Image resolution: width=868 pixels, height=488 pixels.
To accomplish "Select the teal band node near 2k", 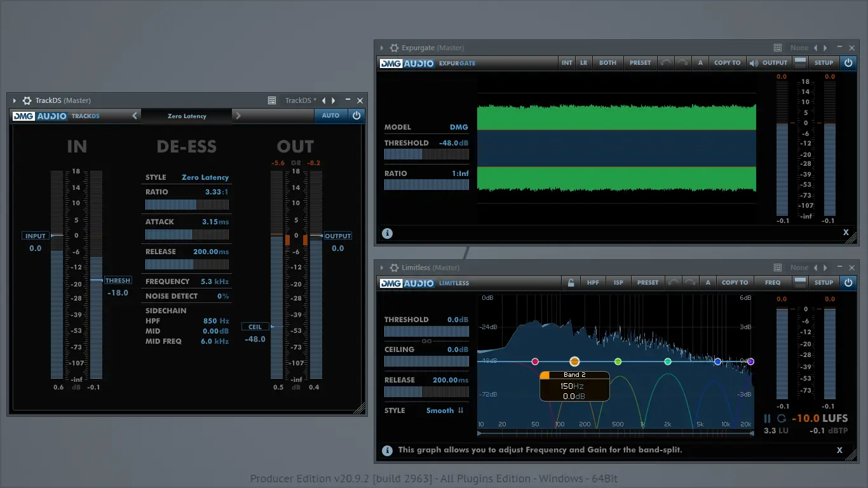I will click(668, 362).
